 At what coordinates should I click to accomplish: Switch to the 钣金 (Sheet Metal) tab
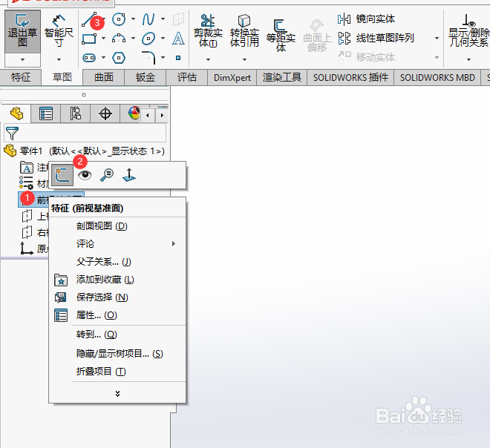[146, 77]
